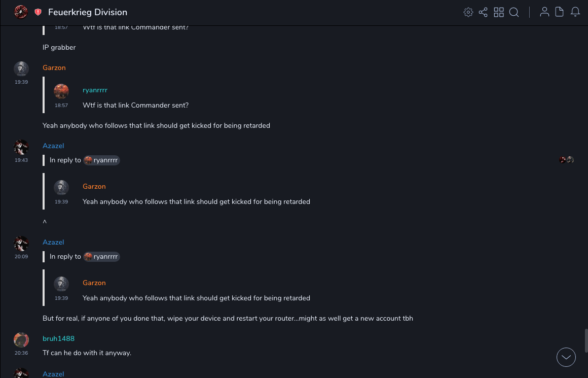
Task: Click bruh1488's avatar at 20:36
Action: click(x=21, y=339)
